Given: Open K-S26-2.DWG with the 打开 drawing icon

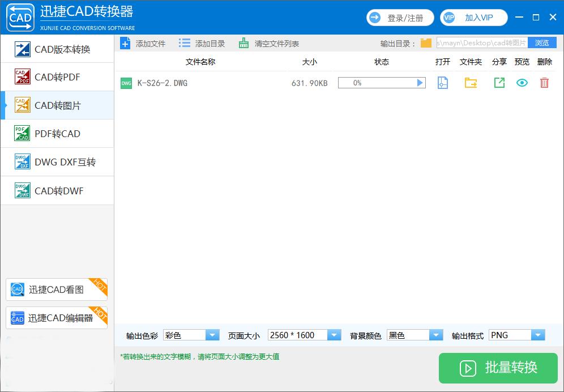Looking at the screenshot, I should point(442,83).
